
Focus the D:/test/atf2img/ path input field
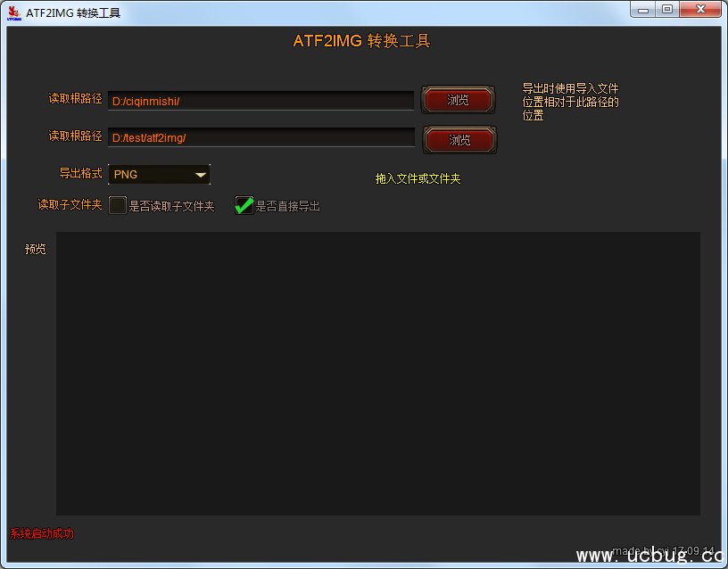point(261,137)
